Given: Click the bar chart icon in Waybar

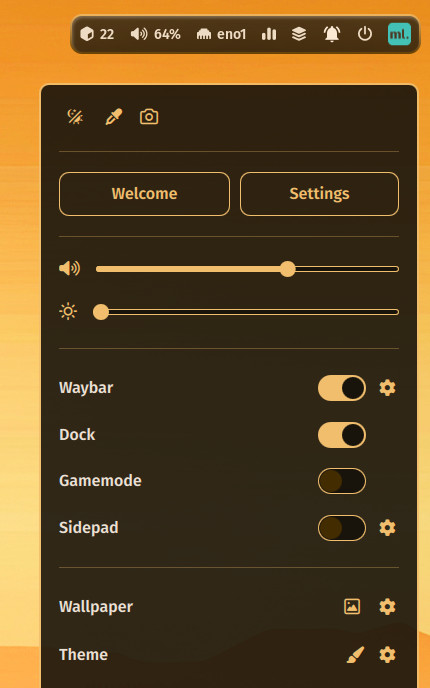Looking at the screenshot, I should point(269,34).
